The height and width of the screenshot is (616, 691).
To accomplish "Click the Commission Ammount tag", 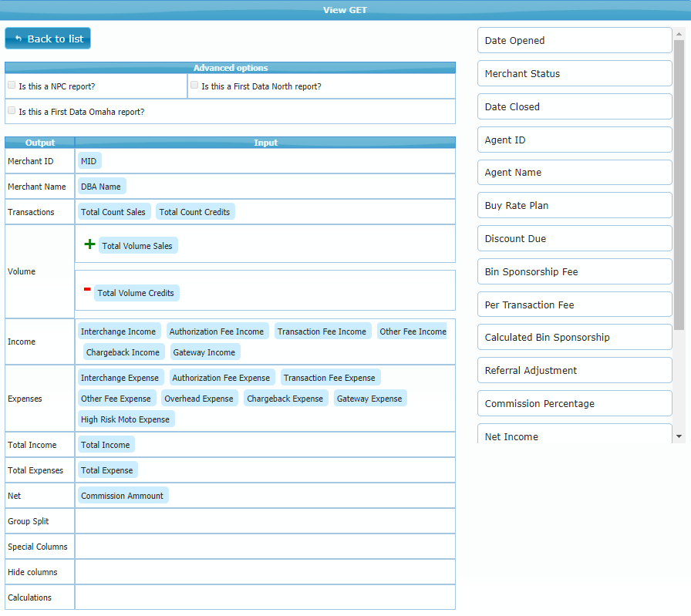I will click(122, 496).
